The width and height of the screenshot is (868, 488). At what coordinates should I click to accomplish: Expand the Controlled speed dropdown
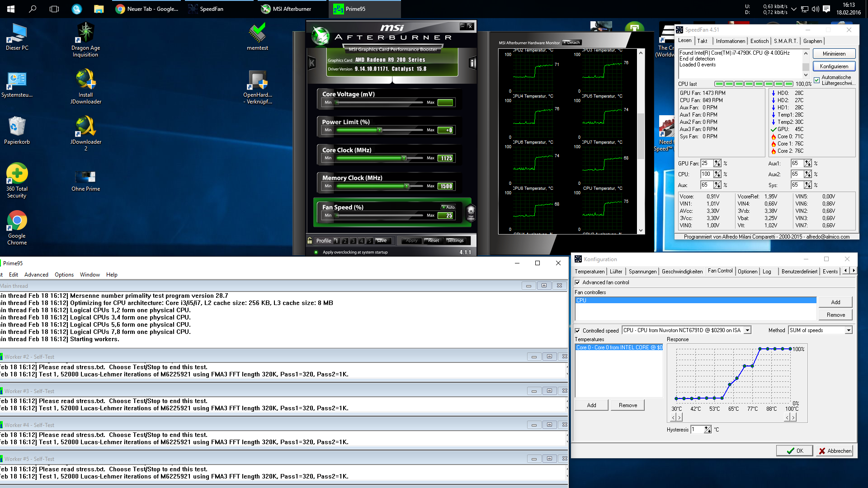(x=747, y=330)
